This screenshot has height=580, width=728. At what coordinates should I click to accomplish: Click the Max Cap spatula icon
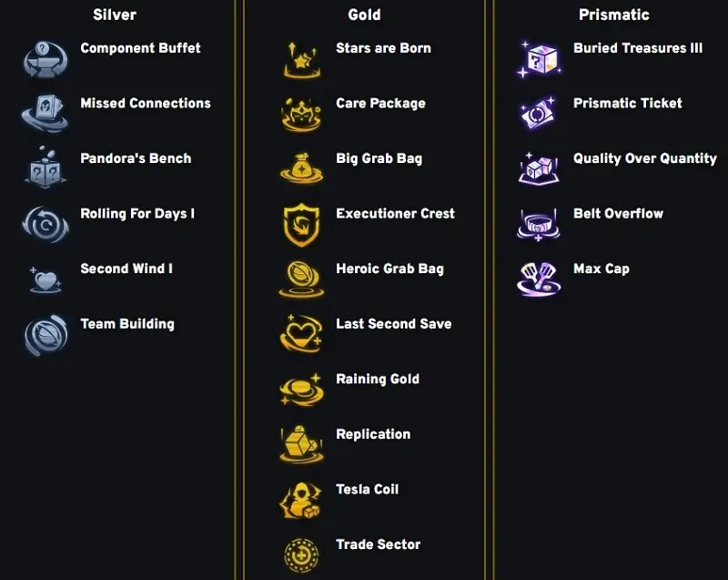pos(539,279)
